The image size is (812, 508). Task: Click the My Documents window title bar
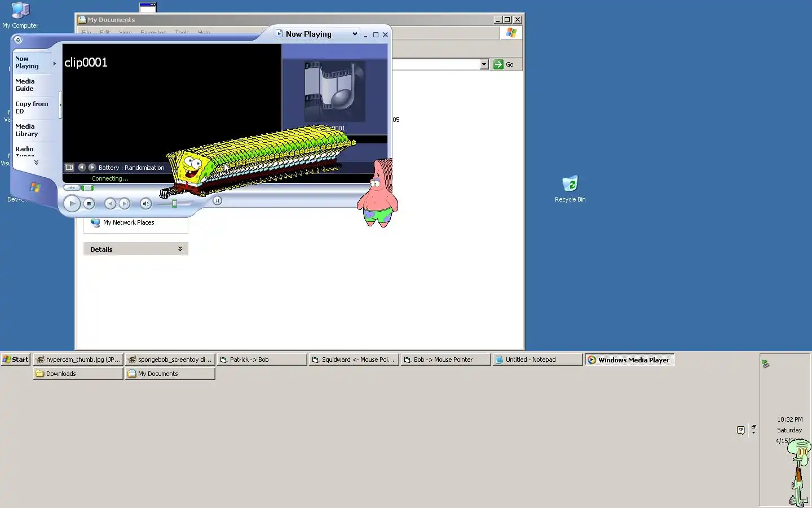coord(299,19)
